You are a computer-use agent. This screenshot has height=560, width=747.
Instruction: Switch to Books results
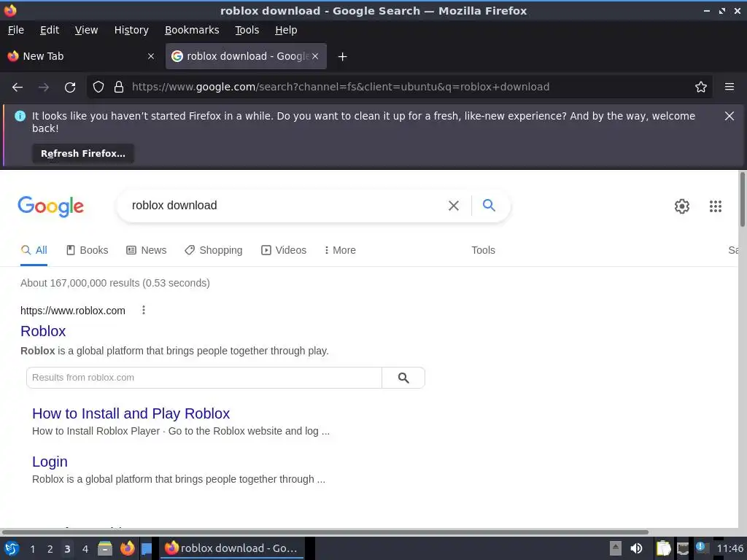coord(88,251)
